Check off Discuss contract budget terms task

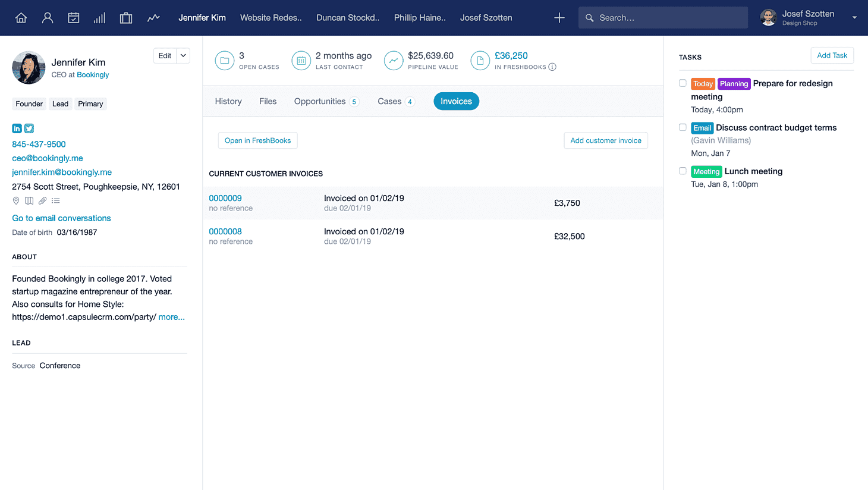[683, 127]
